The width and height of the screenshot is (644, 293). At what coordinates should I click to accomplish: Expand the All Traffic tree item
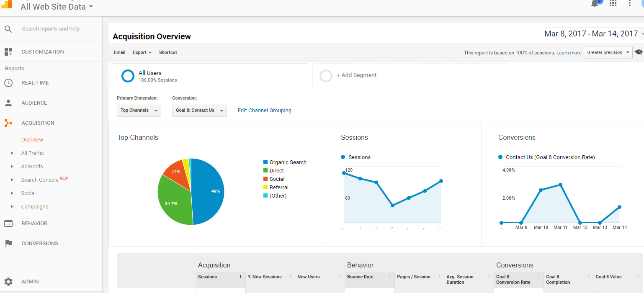coord(12,153)
